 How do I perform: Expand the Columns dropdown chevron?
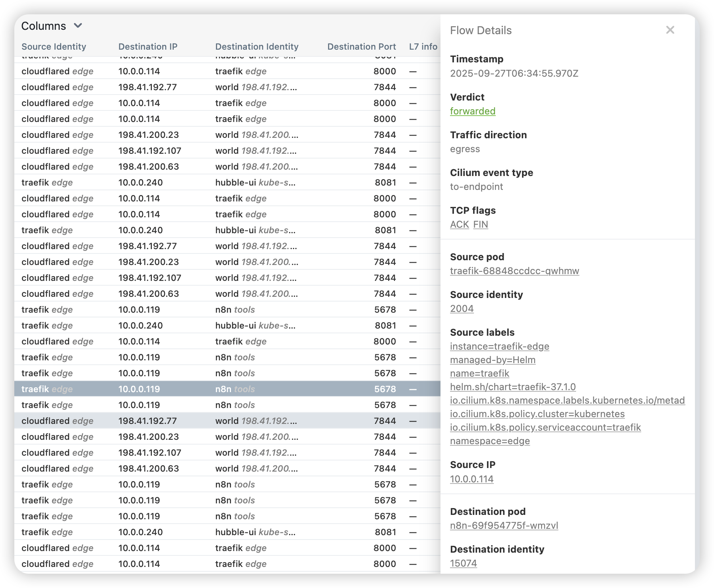click(x=78, y=26)
